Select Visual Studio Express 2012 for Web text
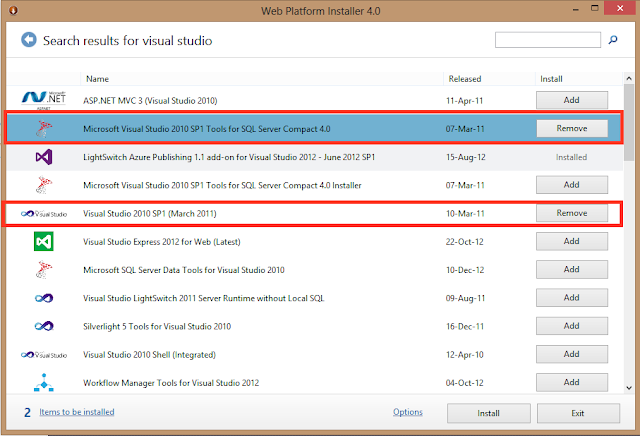This screenshot has width=640, height=436. pos(162,242)
